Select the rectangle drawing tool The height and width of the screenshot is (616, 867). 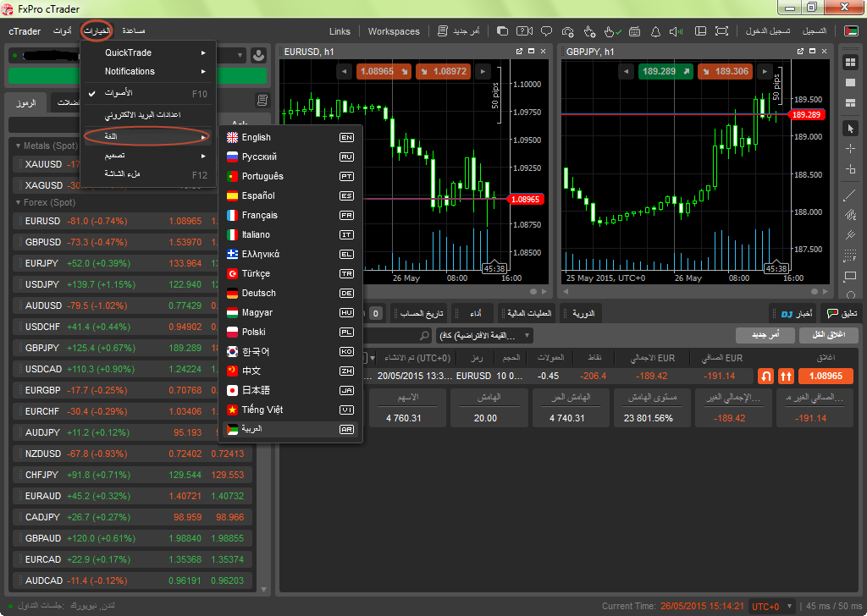pos(850,275)
